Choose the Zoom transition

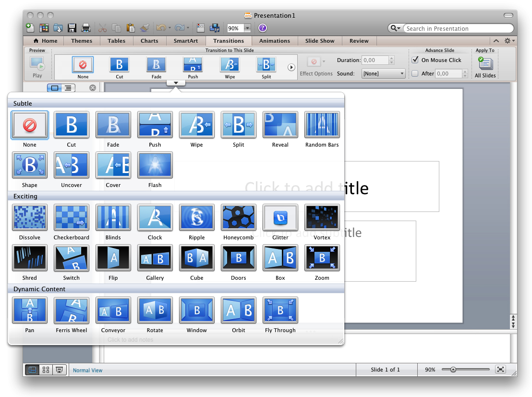tap(322, 258)
